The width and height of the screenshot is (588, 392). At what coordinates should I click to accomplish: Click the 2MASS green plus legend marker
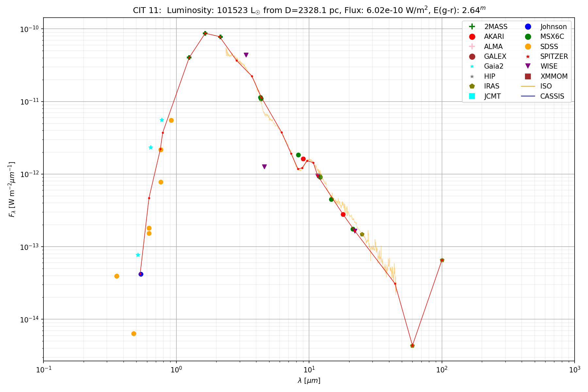point(472,27)
